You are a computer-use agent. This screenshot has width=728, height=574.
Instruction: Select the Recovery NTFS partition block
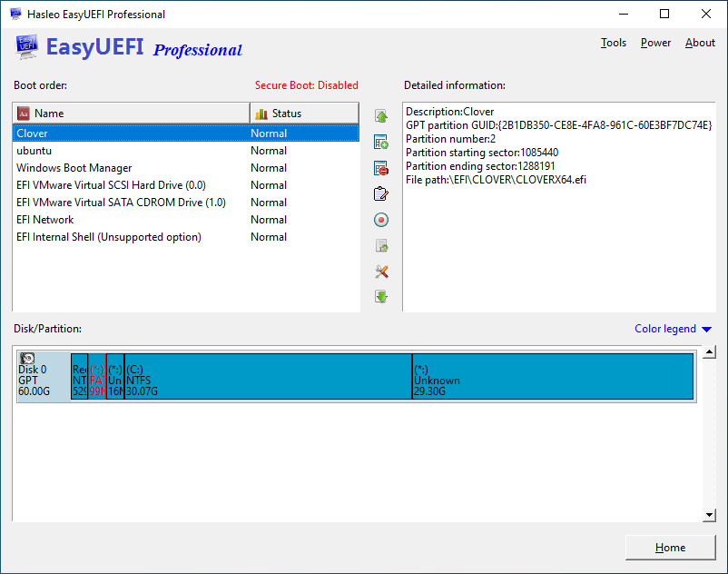point(79,376)
